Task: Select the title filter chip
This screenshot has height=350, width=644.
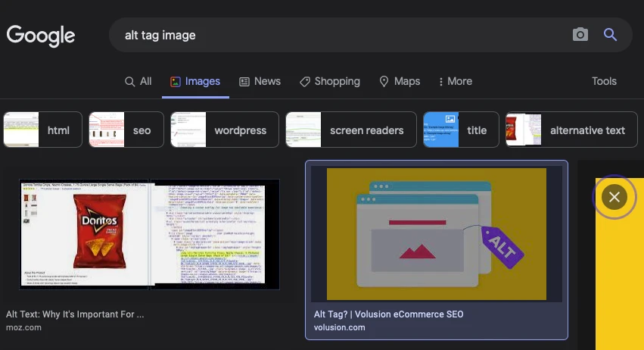Action: coord(461,130)
